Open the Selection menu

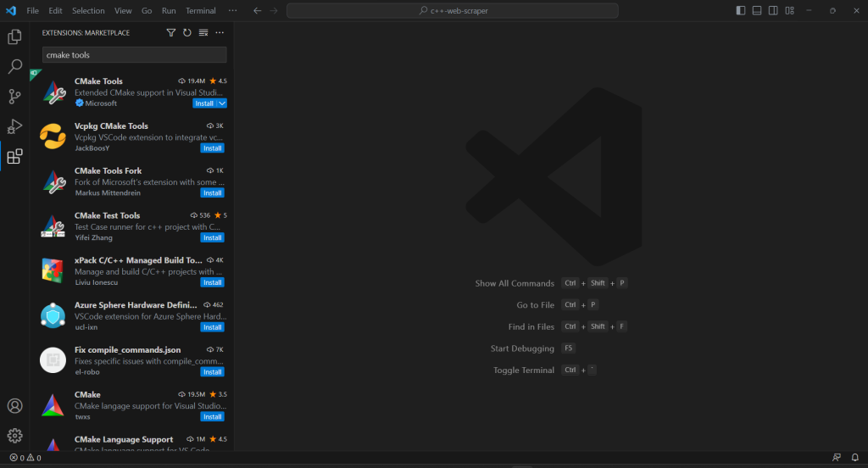click(x=88, y=11)
